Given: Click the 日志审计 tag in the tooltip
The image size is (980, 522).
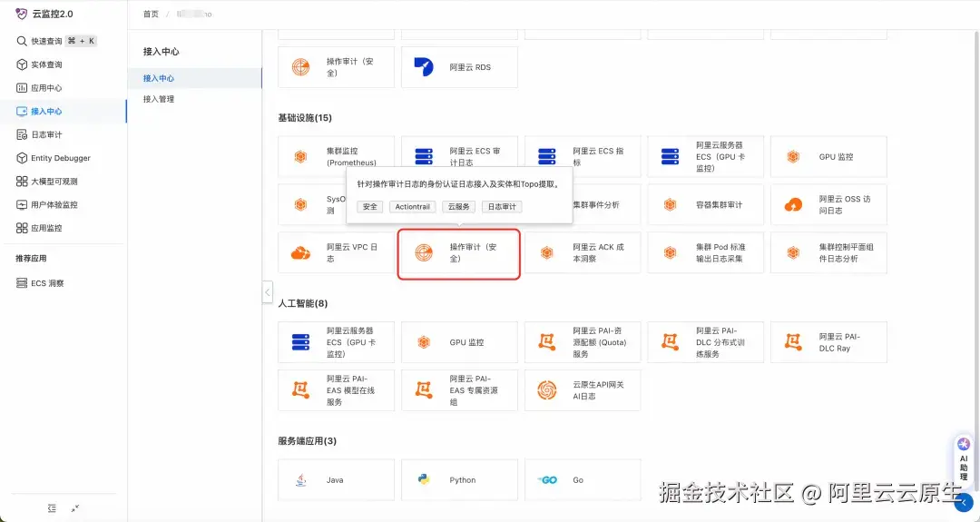Looking at the screenshot, I should tap(502, 207).
